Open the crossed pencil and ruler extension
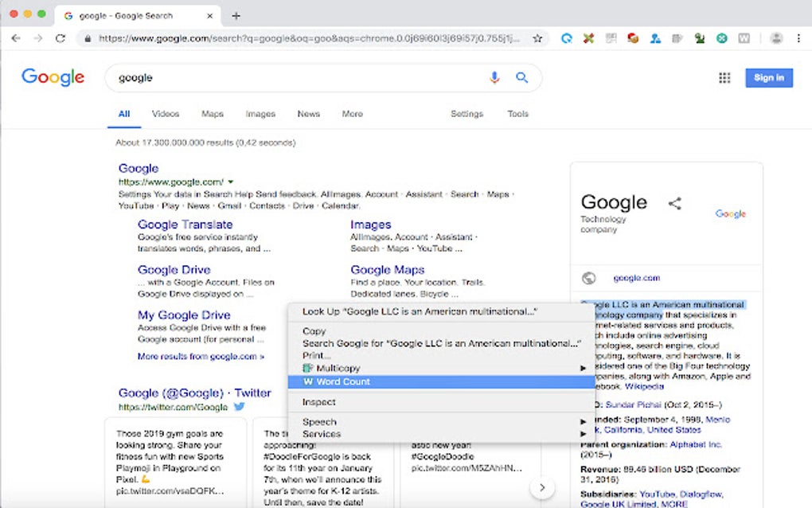Screen dimensions: 812x508 [x=588, y=38]
